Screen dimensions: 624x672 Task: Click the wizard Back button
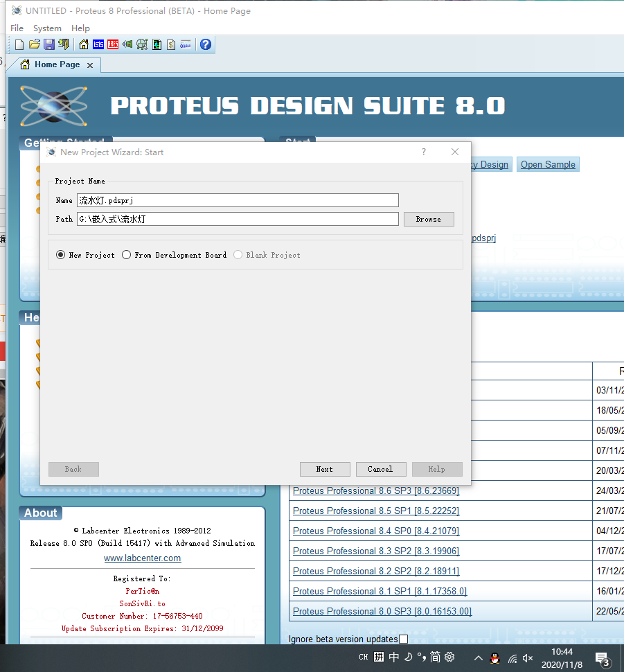73,469
